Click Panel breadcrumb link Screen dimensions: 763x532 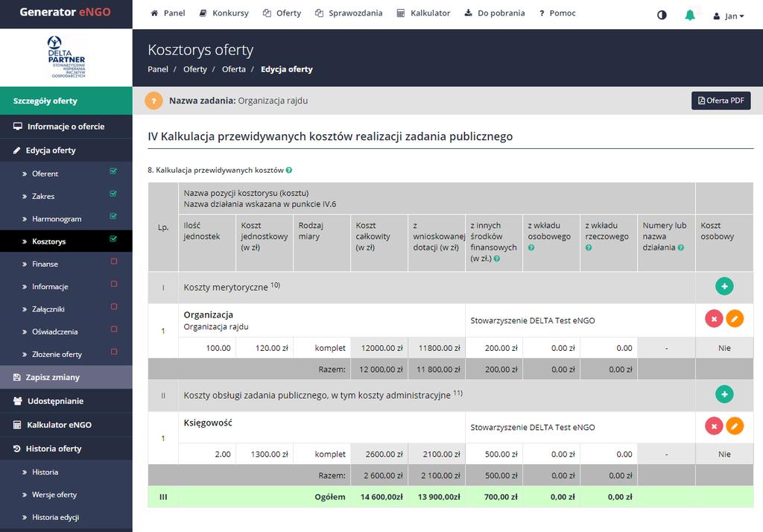coord(158,69)
